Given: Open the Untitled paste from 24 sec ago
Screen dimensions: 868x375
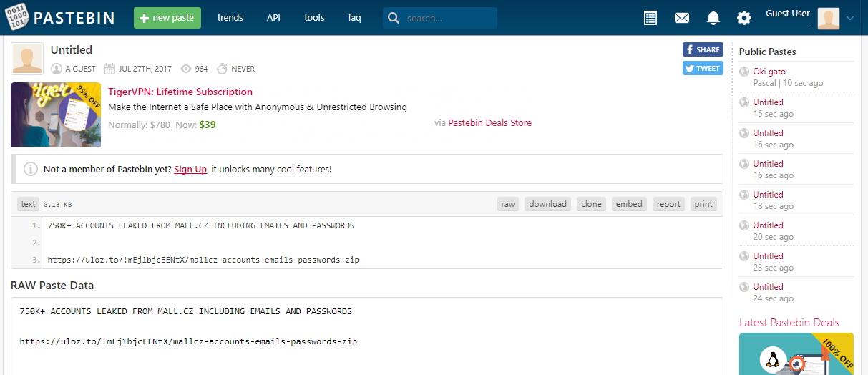Looking at the screenshot, I should [768, 287].
